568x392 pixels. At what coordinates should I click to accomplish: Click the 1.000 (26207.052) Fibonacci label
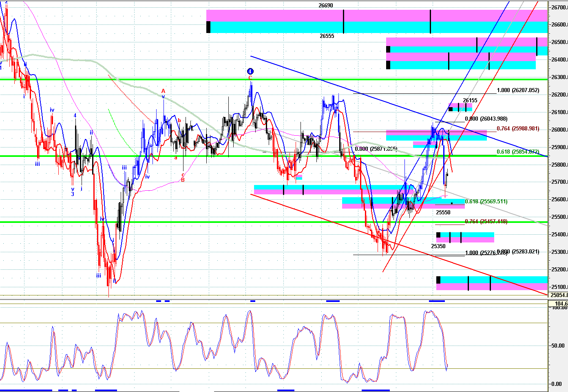518,90
